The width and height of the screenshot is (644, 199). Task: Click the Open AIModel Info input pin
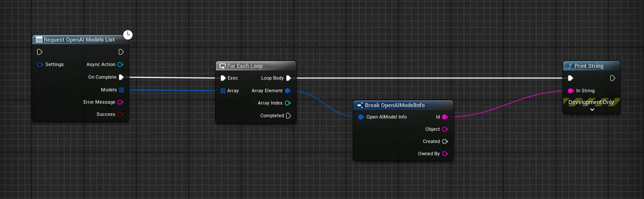361,117
